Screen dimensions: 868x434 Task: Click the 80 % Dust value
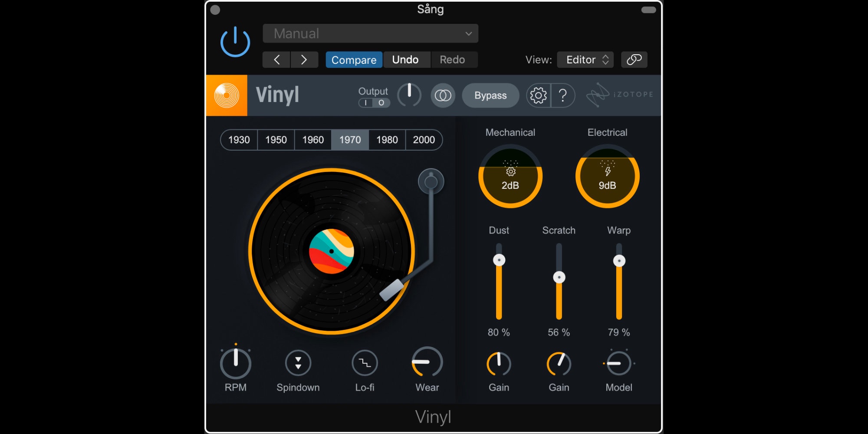499,332
